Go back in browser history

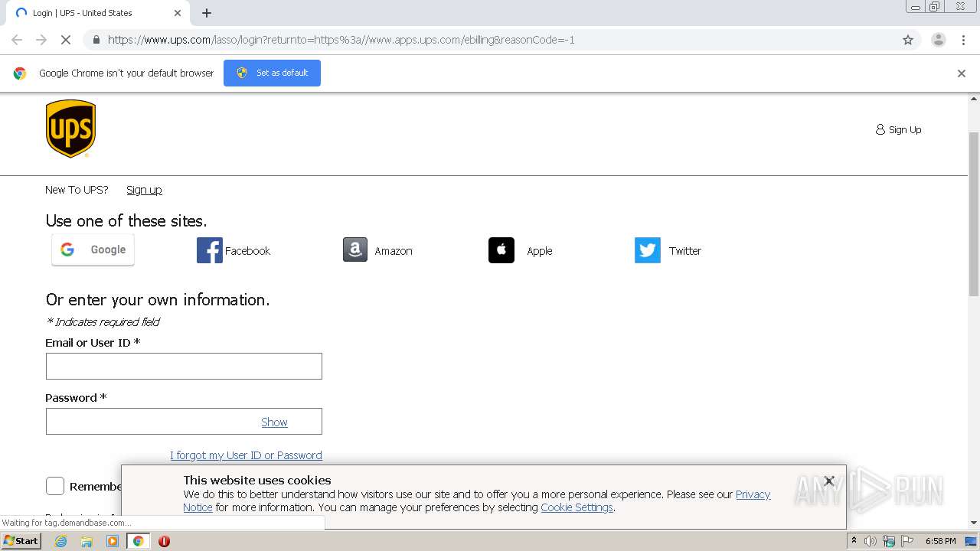17,40
